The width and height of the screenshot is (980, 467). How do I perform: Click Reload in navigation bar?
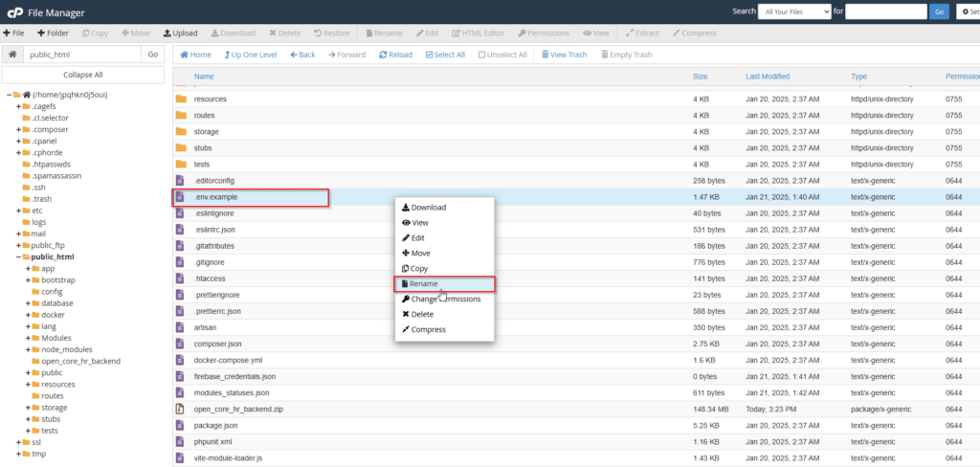point(395,55)
